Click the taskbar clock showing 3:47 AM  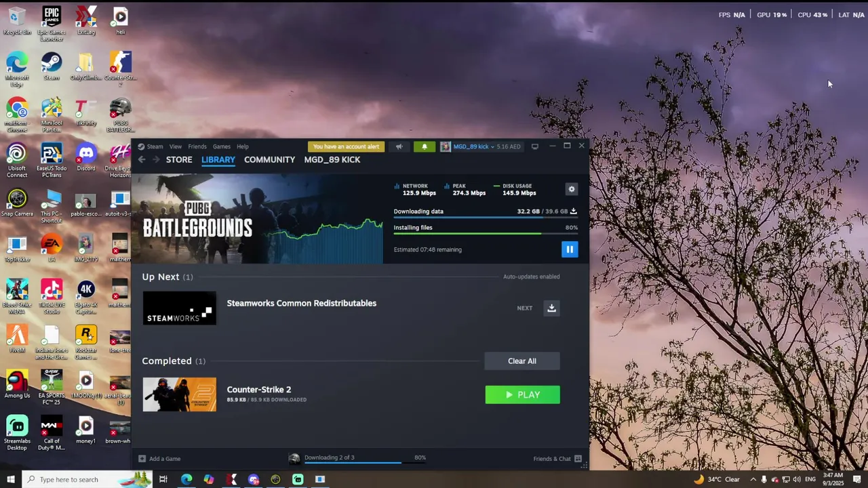click(x=833, y=480)
